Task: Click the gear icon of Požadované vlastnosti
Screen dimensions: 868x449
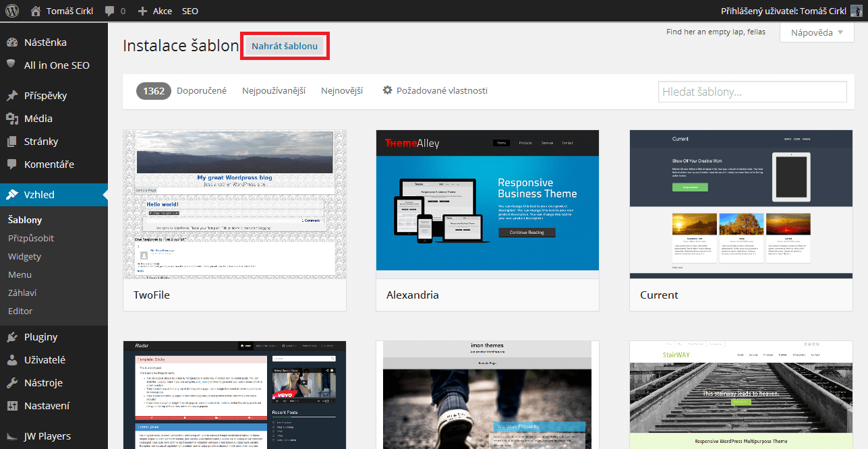Action: (x=387, y=90)
